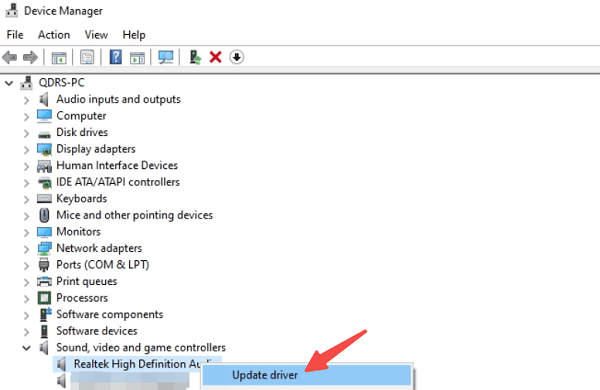The height and width of the screenshot is (390, 600).
Task: Click the Processors chip icon
Action: (x=44, y=298)
